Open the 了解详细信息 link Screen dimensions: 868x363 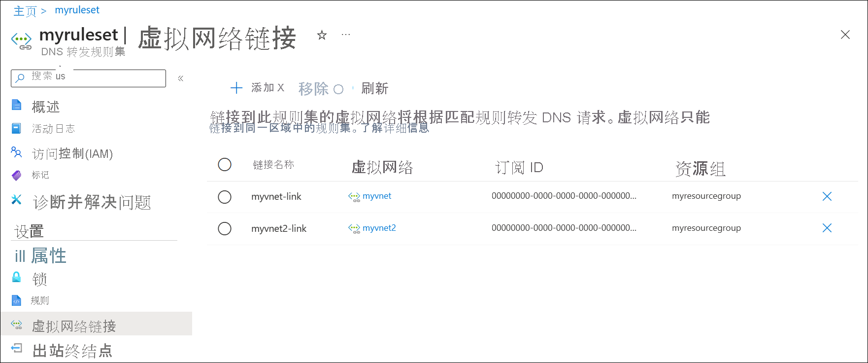coord(396,128)
